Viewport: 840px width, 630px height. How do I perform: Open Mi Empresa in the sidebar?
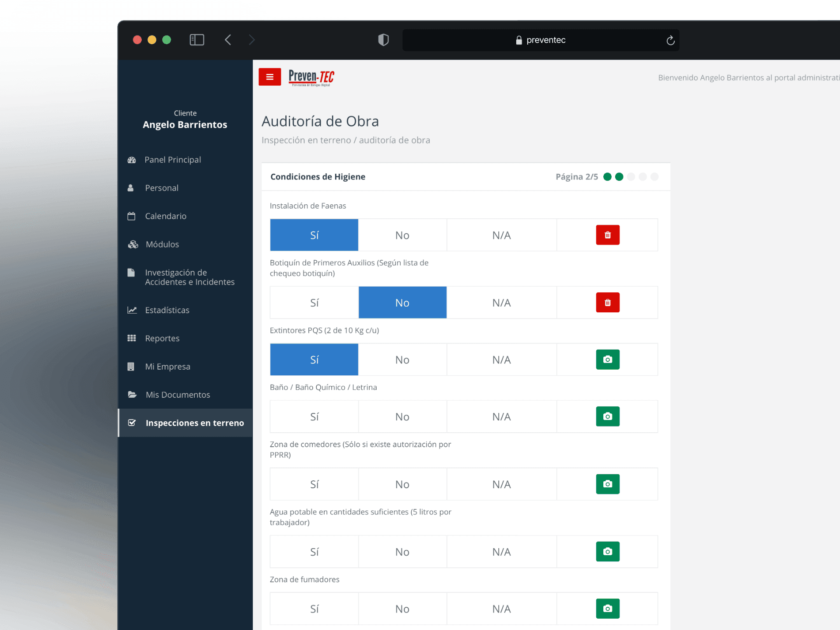185,367
